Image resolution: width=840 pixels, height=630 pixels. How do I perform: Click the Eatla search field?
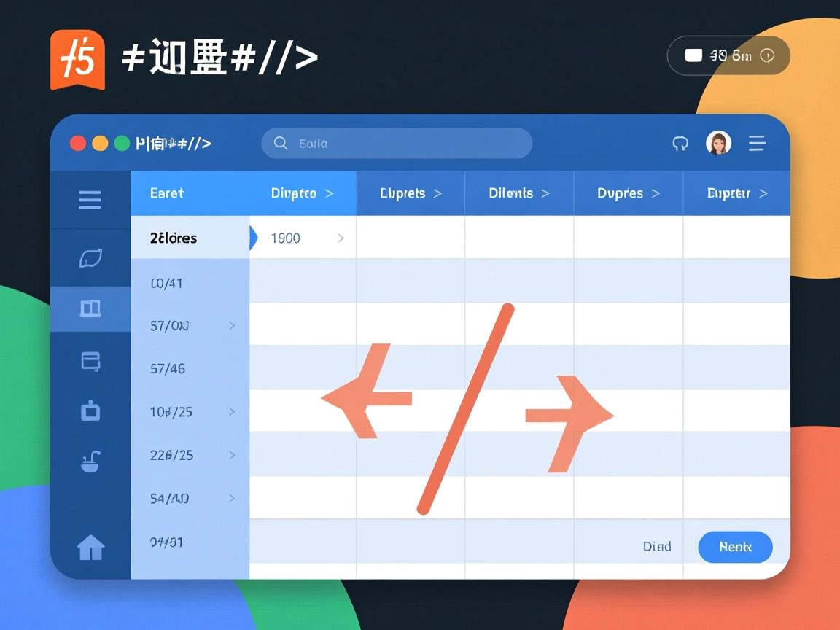pos(396,143)
